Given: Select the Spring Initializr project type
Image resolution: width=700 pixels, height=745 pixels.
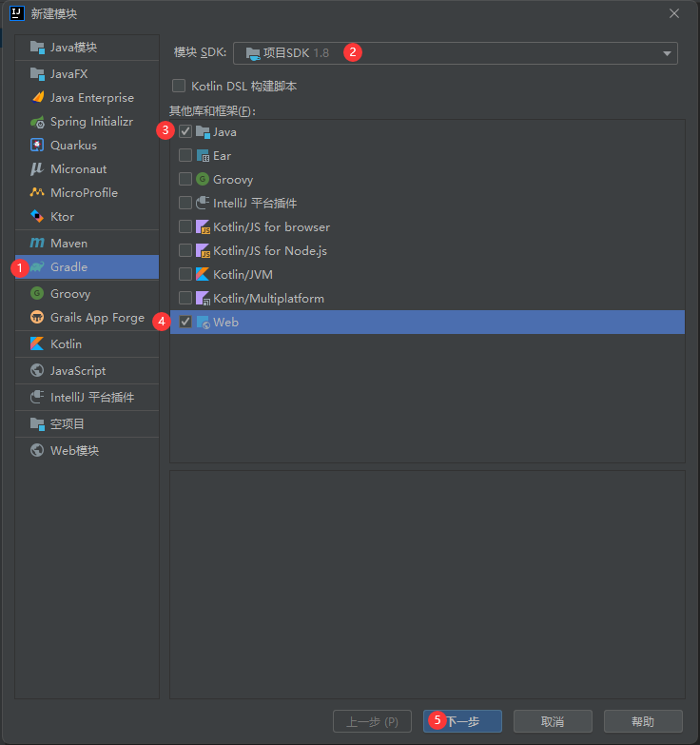Looking at the screenshot, I should click(87, 122).
